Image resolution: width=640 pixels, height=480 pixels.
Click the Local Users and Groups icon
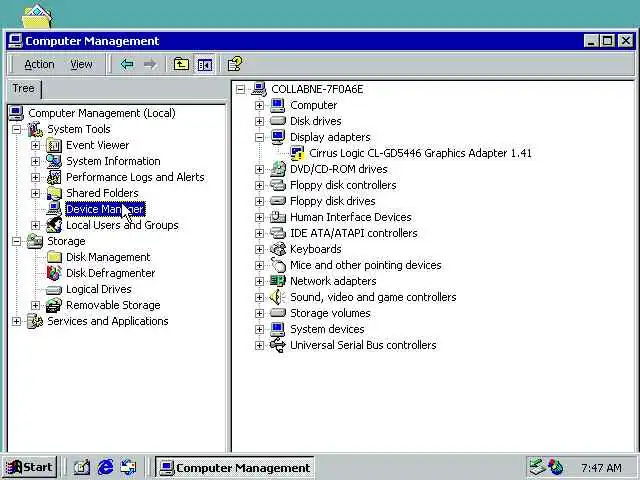pos(54,225)
